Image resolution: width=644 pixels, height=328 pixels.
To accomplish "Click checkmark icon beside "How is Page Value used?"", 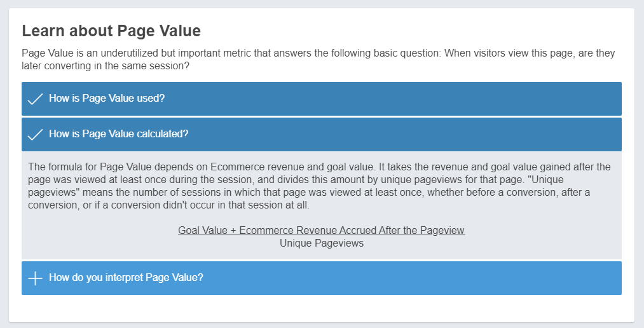I will (x=36, y=99).
